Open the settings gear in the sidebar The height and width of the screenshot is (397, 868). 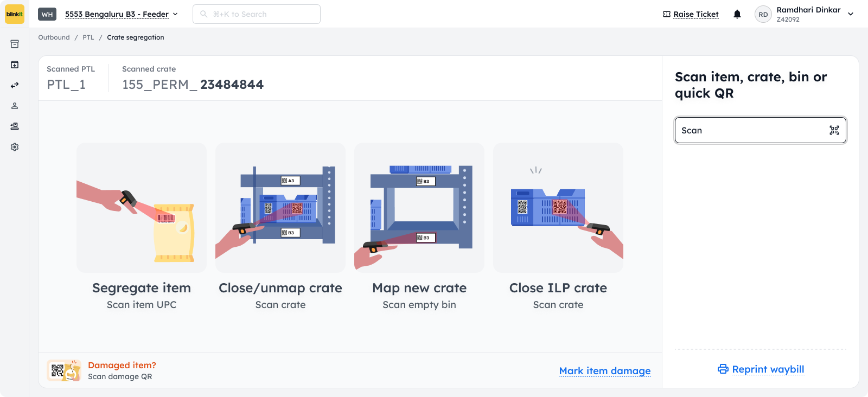click(x=15, y=147)
